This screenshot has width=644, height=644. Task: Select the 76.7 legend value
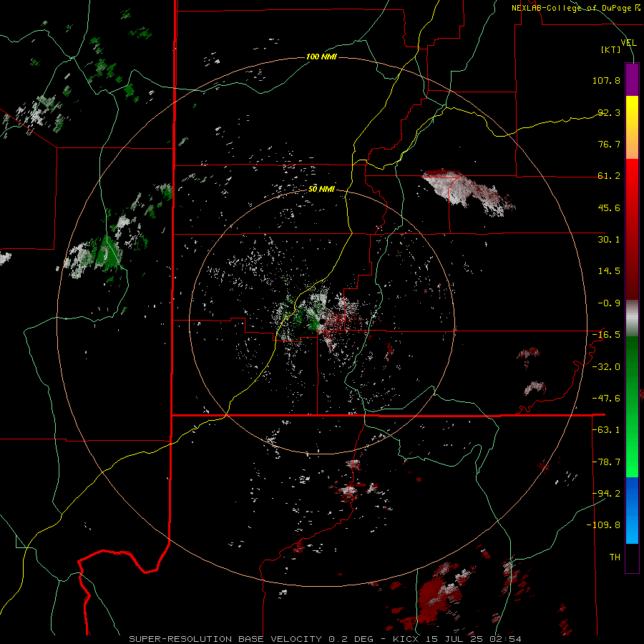[609, 144]
